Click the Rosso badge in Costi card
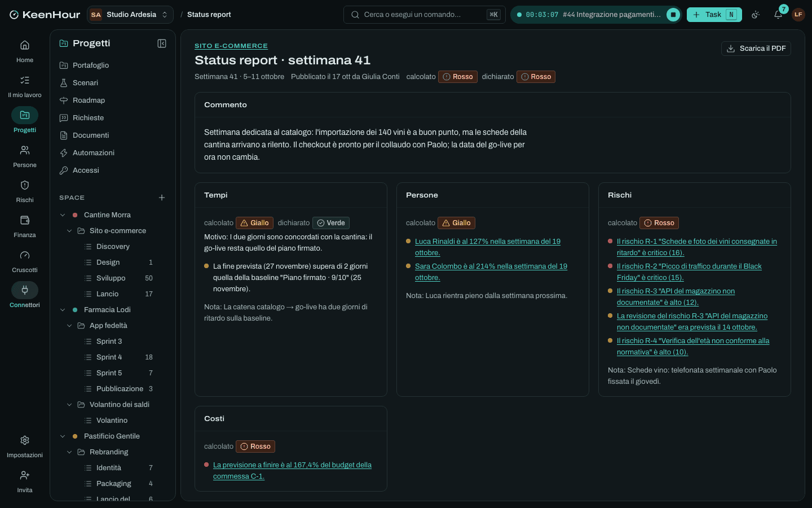 tap(255, 446)
